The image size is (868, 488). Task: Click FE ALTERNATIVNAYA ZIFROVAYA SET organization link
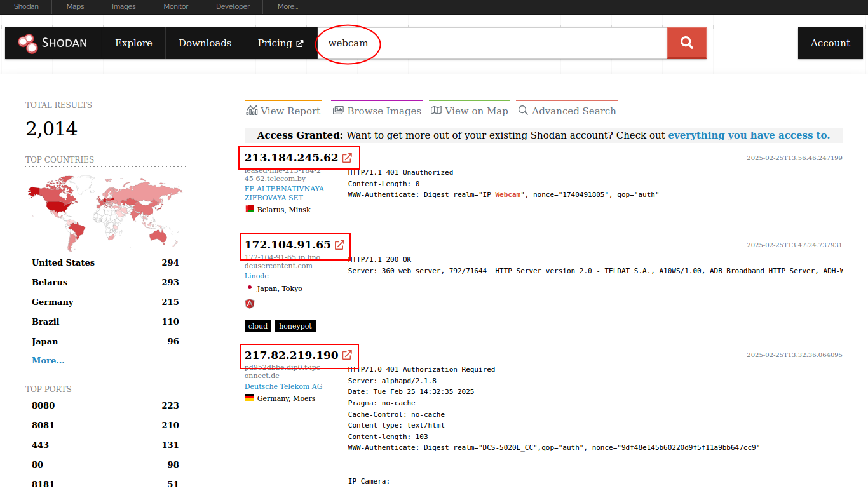click(284, 193)
